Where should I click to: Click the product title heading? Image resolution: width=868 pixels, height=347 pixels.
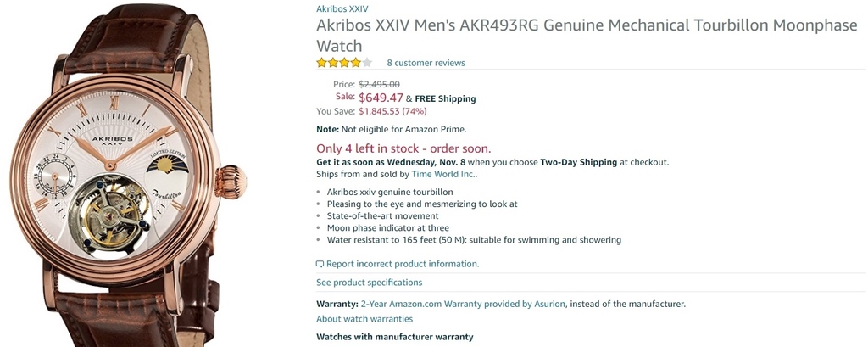point(586,35)
